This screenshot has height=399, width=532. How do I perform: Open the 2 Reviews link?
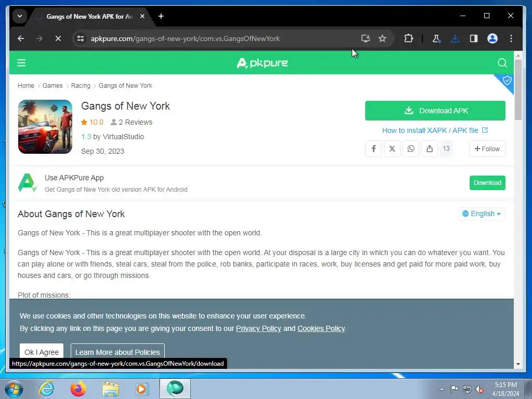(x=131, y=122)
